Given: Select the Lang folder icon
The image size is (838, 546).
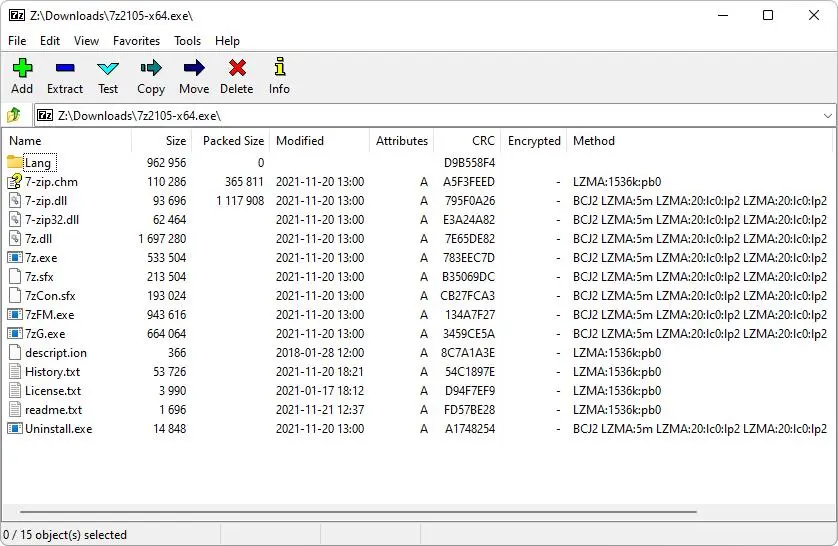Looking at the screenshot, I should 14,162.
